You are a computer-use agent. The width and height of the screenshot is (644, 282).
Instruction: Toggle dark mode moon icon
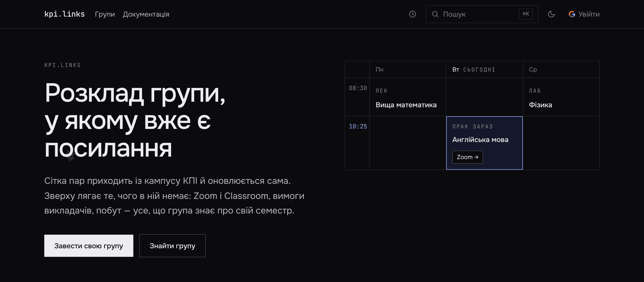point(551,14)
